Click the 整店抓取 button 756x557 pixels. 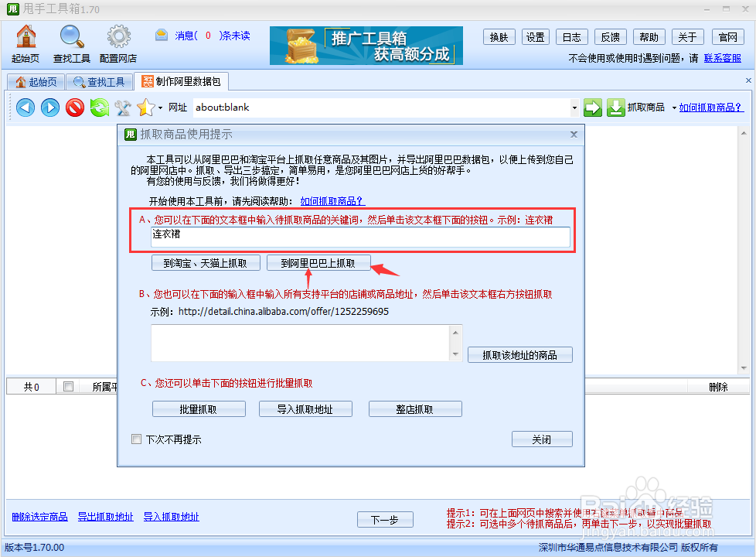coord(415,408)
